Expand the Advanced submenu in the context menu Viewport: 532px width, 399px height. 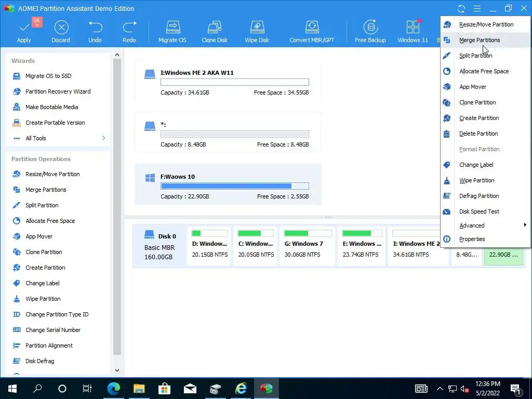click(x=486, y=225)
